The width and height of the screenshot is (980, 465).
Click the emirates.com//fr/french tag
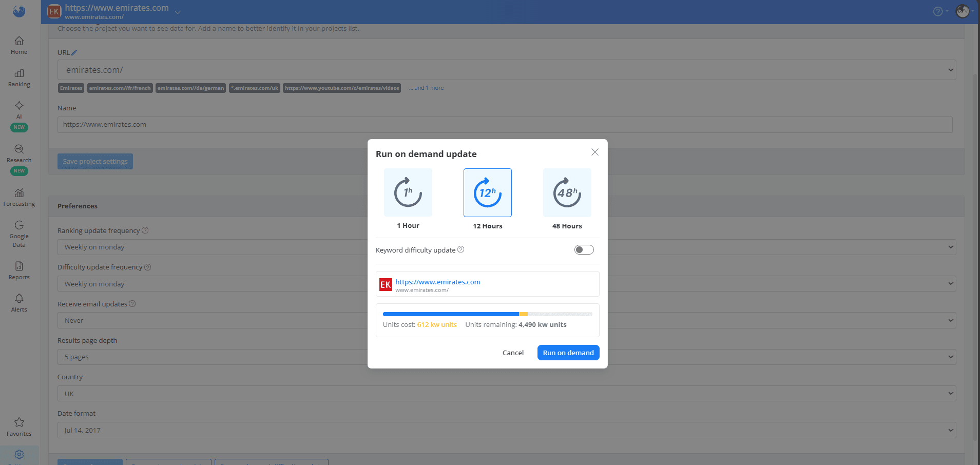[x=120, y=88]
